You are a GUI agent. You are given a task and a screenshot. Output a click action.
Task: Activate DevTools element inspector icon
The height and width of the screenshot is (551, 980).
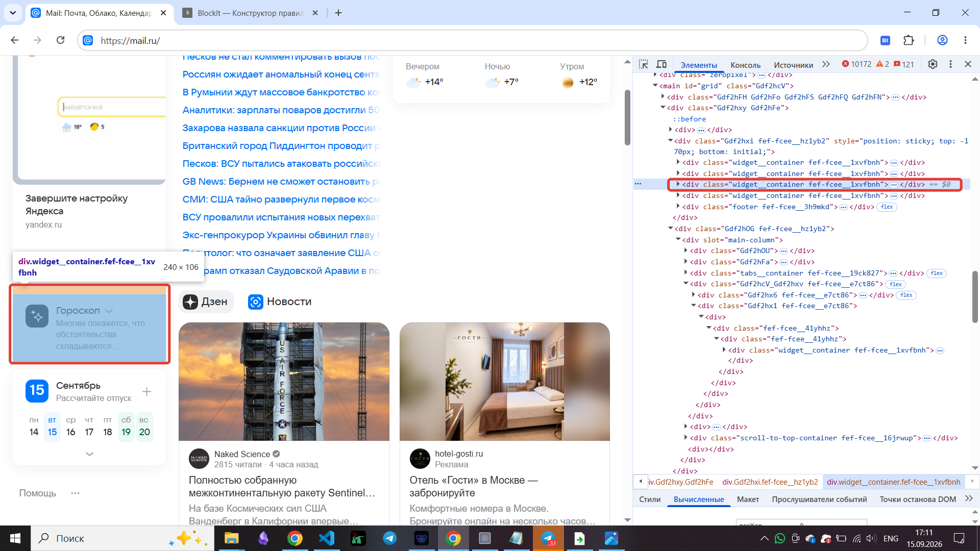click(644, 64)
